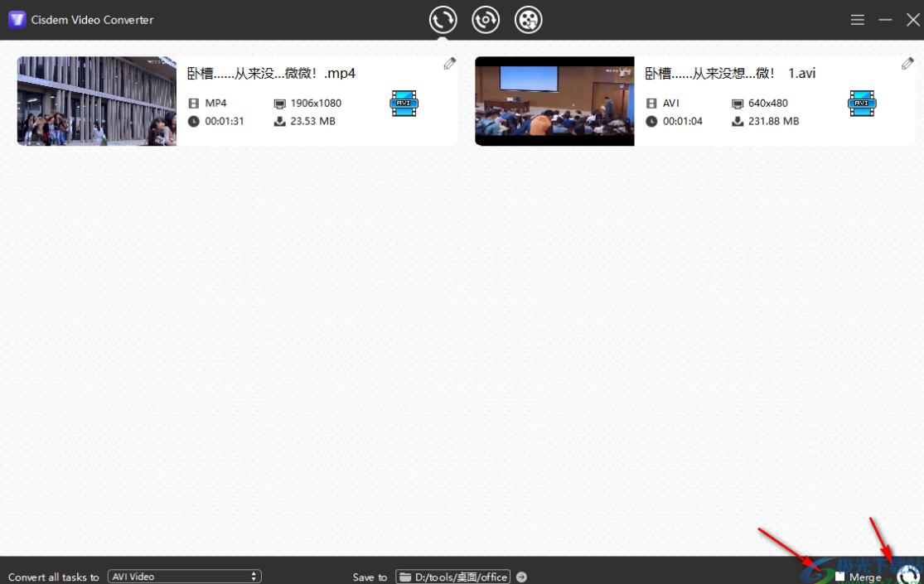The height and width of the screenshot is (584, 924).
Task: Click the 00:01:04 duration value
Action: [x=682, y=122]
